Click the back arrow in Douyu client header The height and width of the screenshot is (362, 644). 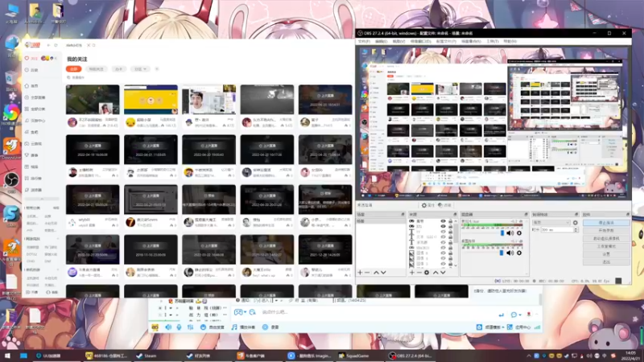point(48,45)
